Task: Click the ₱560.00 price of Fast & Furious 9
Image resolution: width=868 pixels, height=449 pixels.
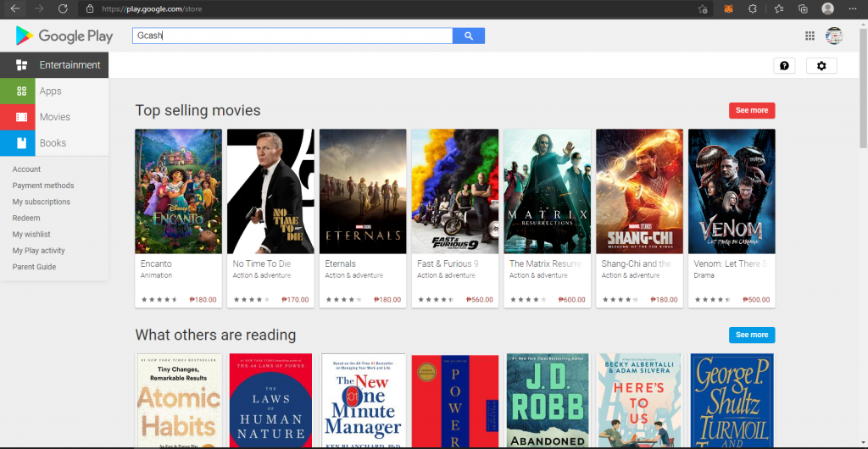Action: [x=480, y=300]
